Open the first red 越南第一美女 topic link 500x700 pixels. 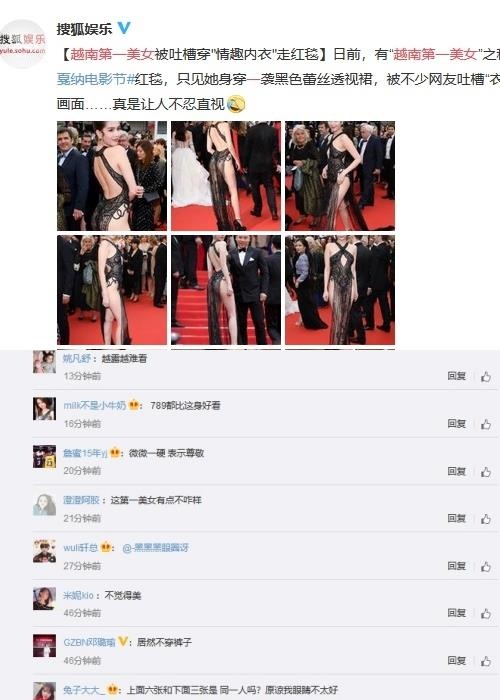pyautogui.click(x=112, y=54)
